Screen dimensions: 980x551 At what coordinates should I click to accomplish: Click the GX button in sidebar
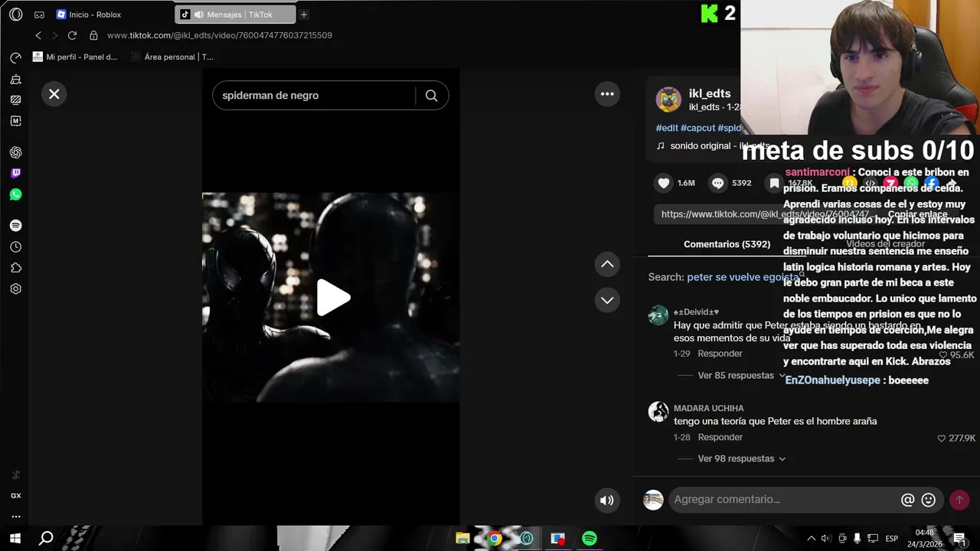pyautogui.click(x=15, y=496)
